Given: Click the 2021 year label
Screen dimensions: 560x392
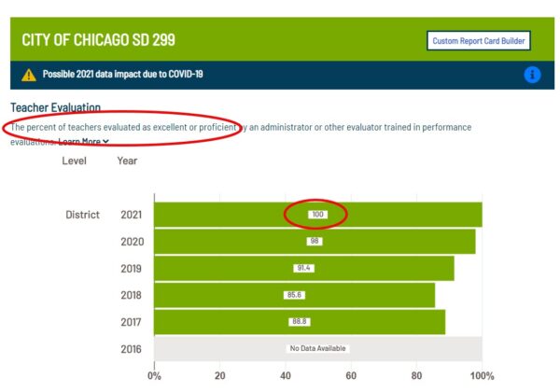Looking at the screenshot, I should pos(131,215).
